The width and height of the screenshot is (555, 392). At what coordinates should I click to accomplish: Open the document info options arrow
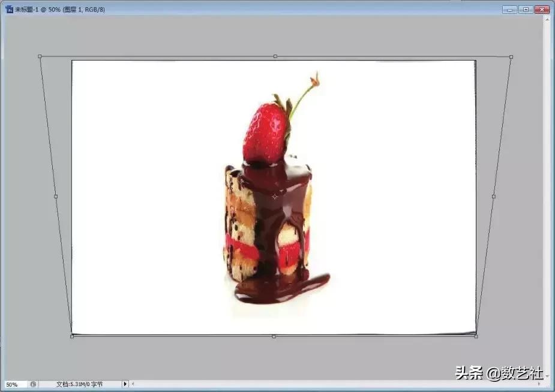pyautogui.click(x=125, y=384)
